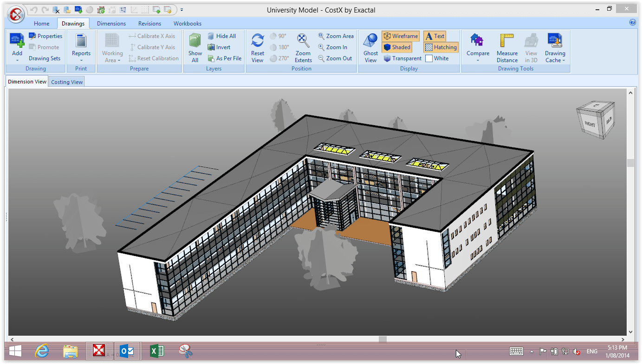Click the ENG language indicator
The height and width of the screenshot is (364, 642).
pos(592,351)
